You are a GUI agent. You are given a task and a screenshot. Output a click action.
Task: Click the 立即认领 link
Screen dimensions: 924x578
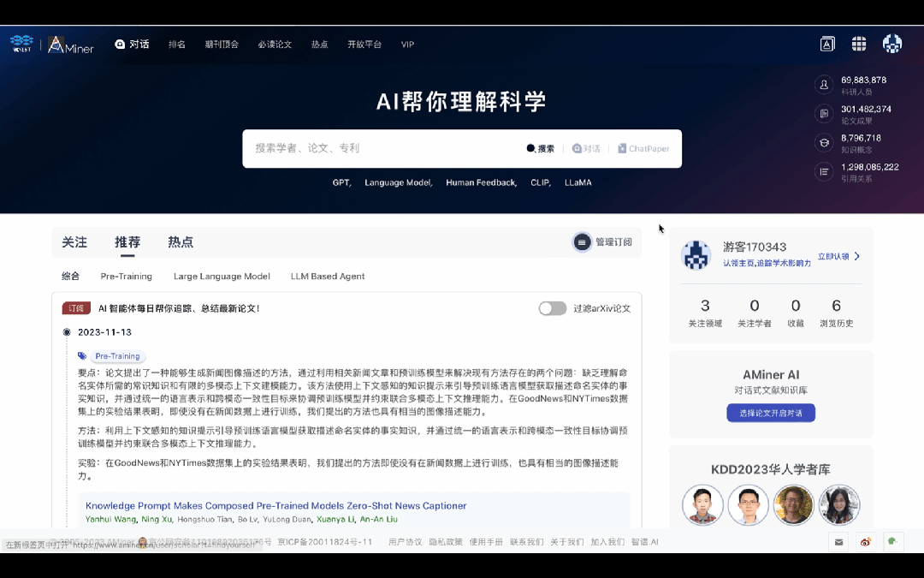click(x=833, y=256)
